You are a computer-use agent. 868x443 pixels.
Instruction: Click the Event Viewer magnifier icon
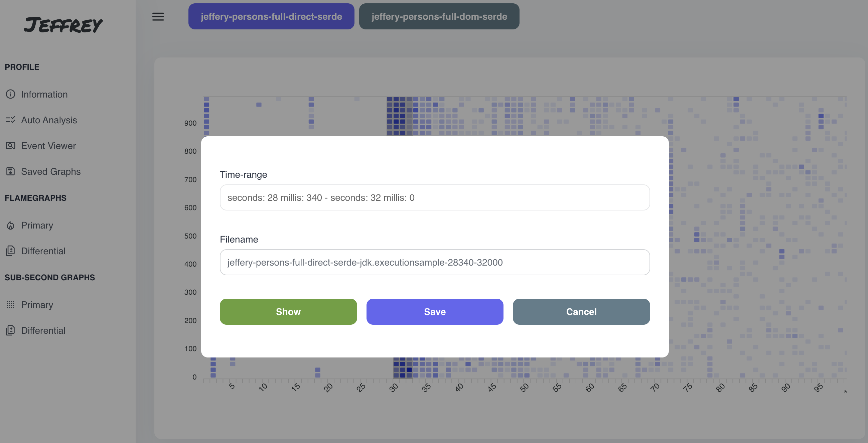[10, 146]
